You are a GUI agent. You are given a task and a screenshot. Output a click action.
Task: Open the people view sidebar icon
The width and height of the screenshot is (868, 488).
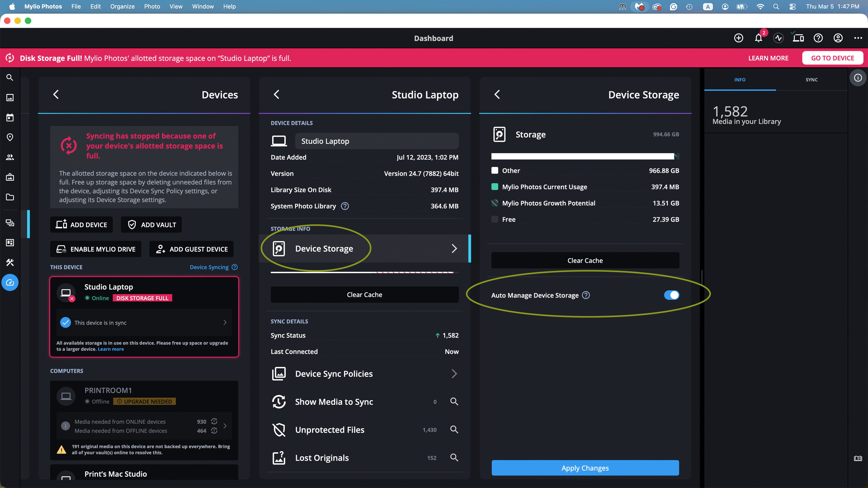coord(10,157)
